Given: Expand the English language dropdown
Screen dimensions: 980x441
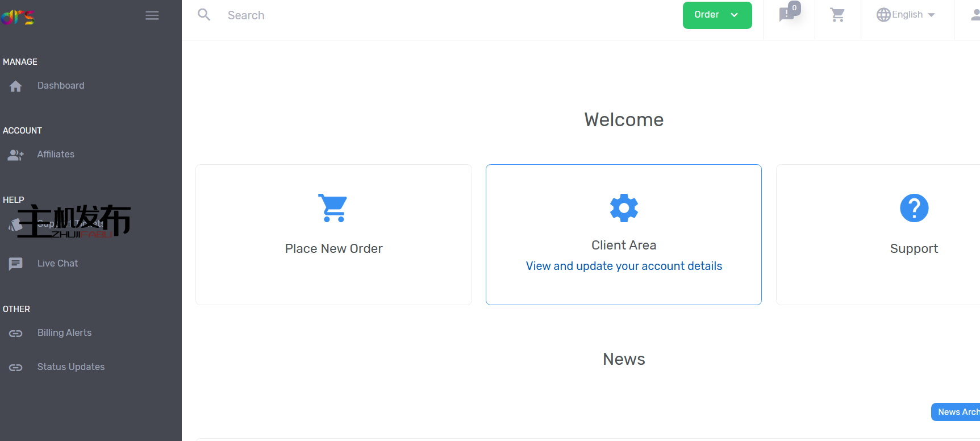Looking at the screenshot, I should coord(906,15).
